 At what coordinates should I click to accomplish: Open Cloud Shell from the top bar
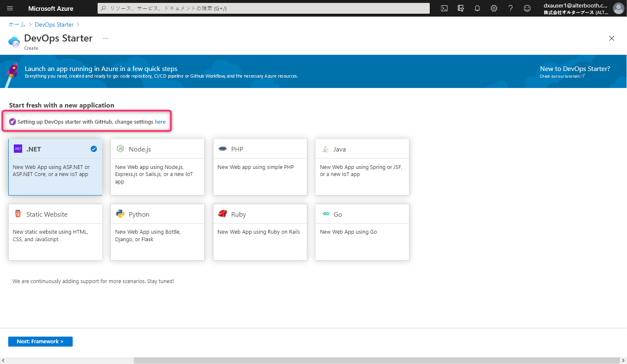pos(444,8)
